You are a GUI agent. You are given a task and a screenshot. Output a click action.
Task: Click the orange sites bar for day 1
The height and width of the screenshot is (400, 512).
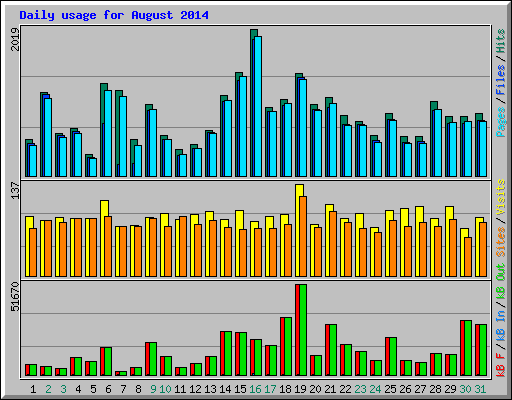click(x=33, y=252)
